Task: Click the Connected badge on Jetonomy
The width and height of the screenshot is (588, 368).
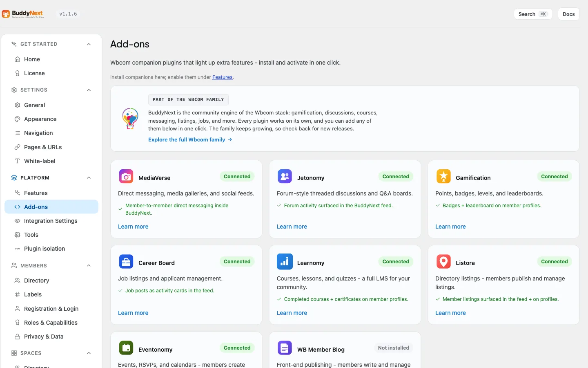Action: [396, 177]
